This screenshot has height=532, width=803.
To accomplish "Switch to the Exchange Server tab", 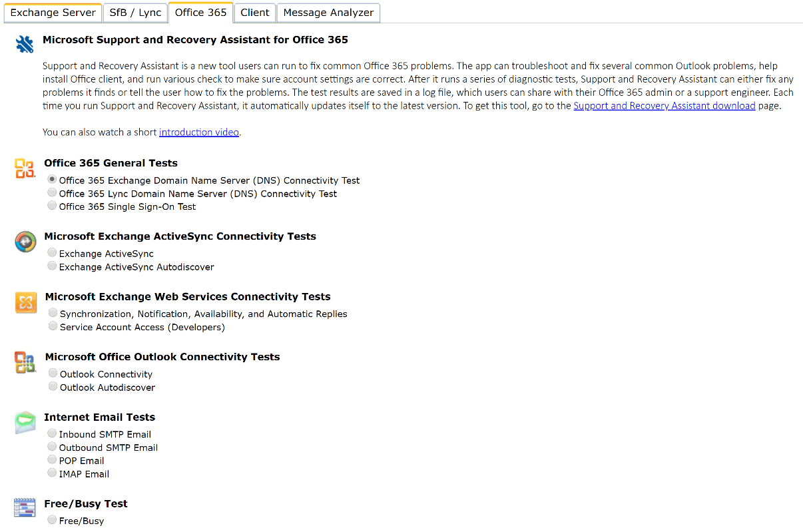I will coord(53,13).
